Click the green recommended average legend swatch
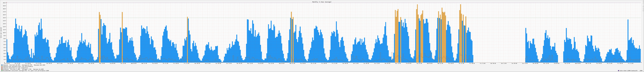 tap(2, 71)
